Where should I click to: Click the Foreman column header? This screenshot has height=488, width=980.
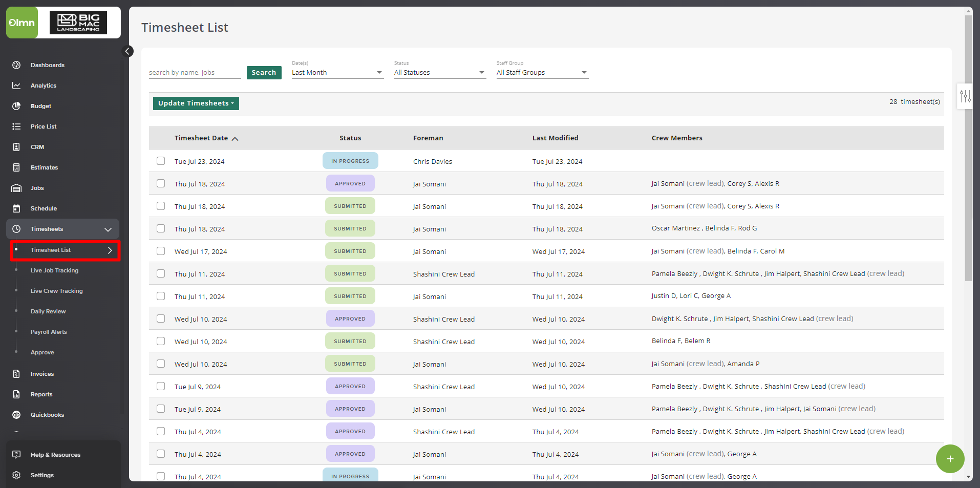coord(428,138)
